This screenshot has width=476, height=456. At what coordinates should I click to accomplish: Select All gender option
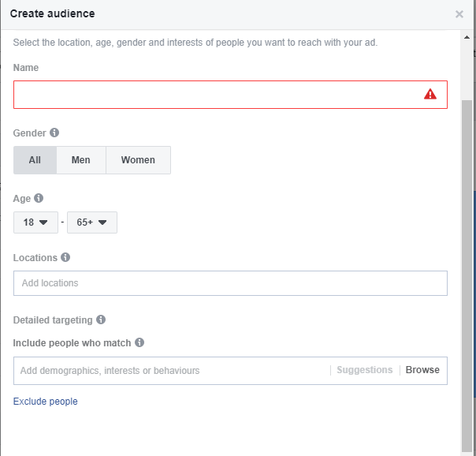35,160
